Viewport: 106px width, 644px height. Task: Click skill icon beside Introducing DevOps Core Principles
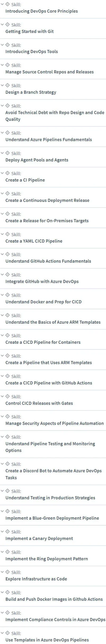tap(7, 4)
